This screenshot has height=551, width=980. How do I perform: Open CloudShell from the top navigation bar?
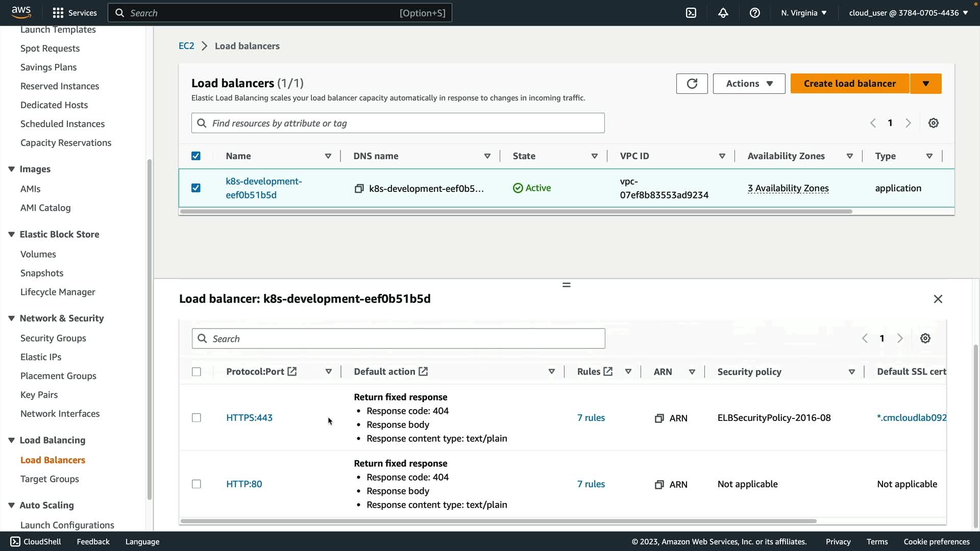pos(691,13)
